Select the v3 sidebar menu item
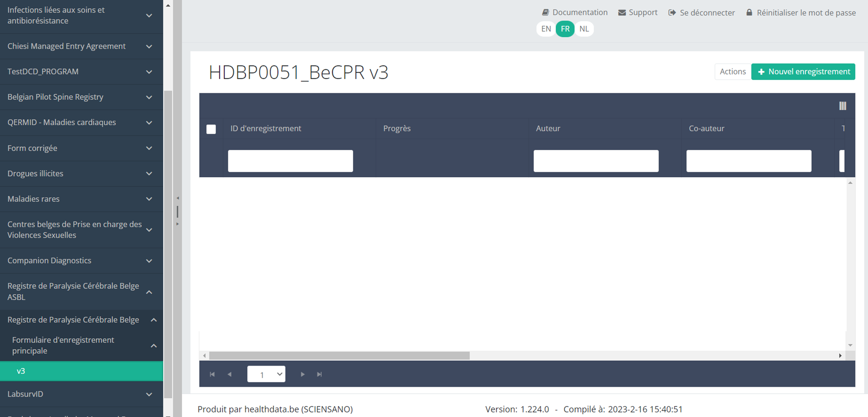Viewport: 868px width, 417px height. point(81,371)
